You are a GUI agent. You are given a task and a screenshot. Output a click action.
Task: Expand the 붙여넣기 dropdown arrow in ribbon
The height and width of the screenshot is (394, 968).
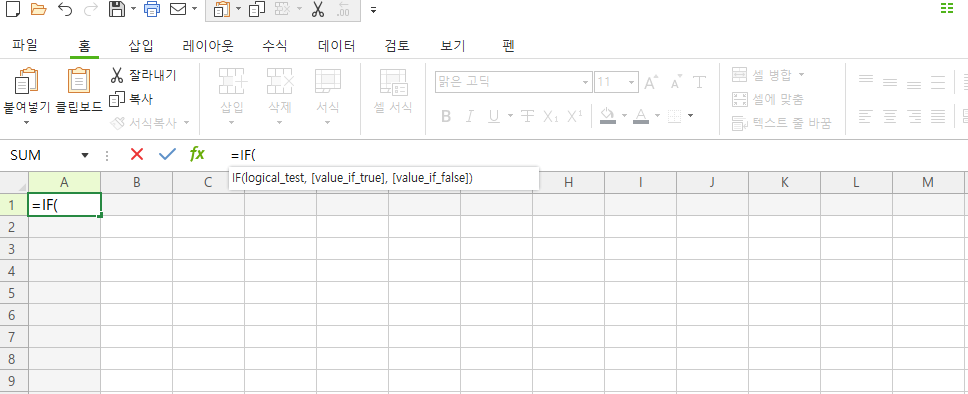point(27,122)
